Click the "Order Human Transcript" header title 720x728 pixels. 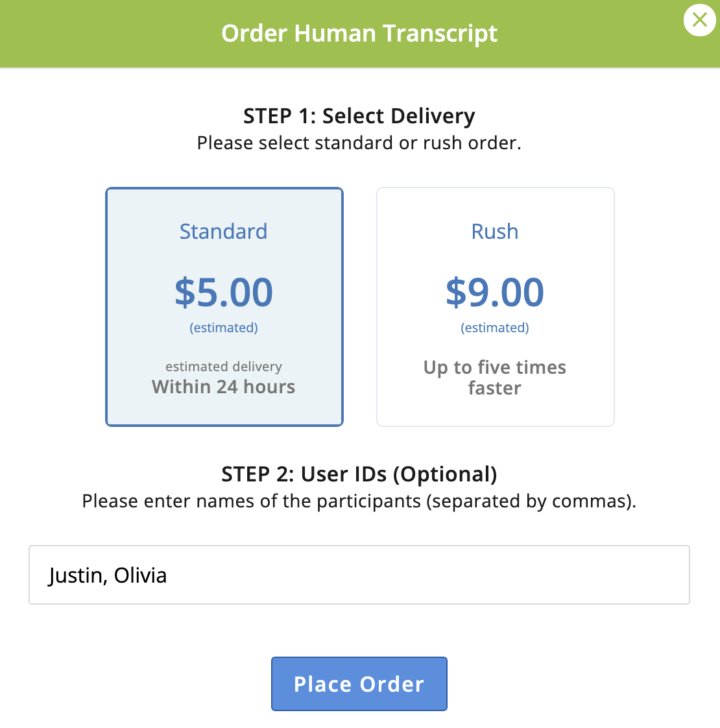tap(359, 33)
